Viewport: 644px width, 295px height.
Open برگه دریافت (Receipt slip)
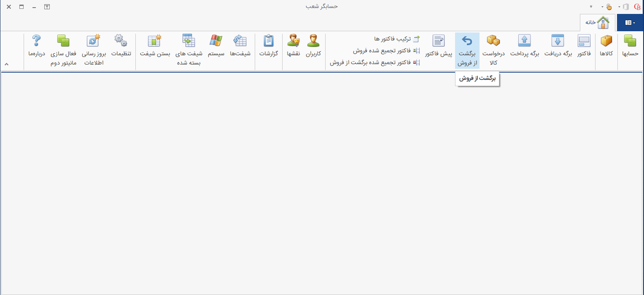[x=558, y=50]
